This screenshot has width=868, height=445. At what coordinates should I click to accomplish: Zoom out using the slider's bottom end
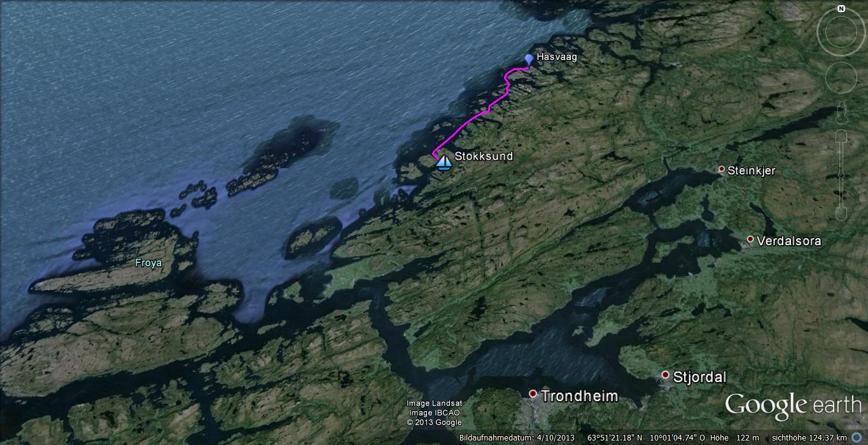click(x=841, y=212)
